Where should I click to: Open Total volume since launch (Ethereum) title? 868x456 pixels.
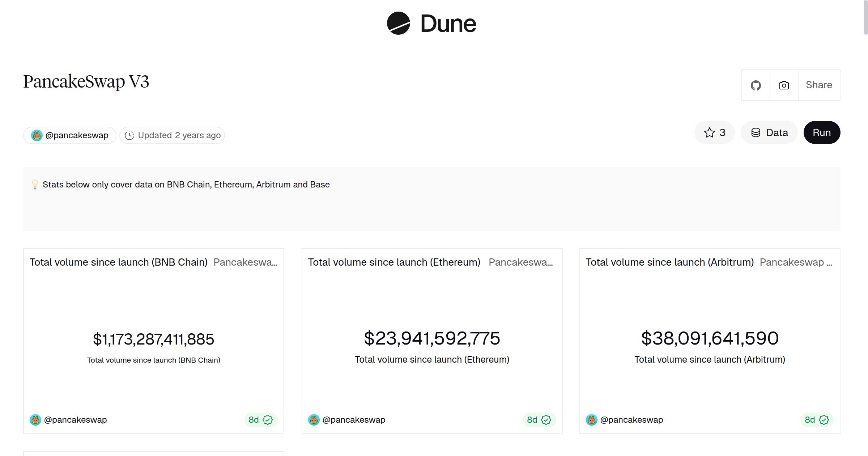click(394, 262)
